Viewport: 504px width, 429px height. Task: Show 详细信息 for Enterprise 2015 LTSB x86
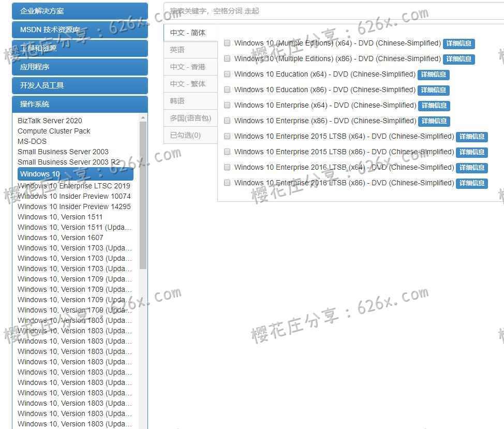coord(472,152)
